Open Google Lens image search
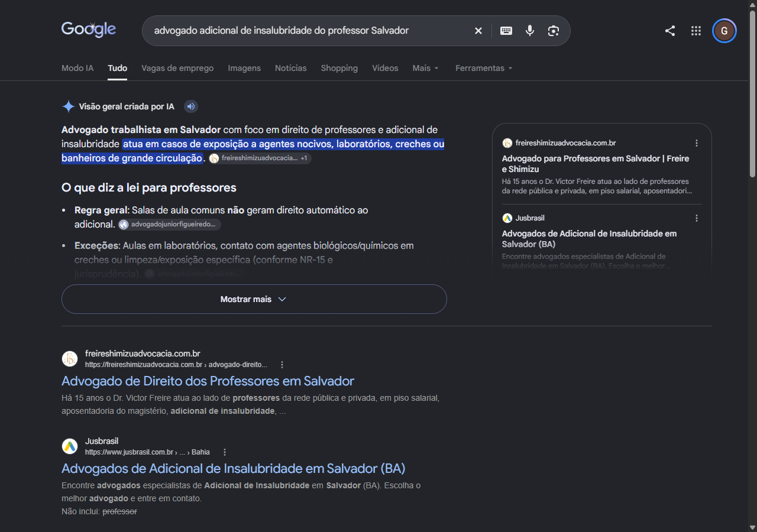Viewport: 757px width, 532px height. click(554, 31)
